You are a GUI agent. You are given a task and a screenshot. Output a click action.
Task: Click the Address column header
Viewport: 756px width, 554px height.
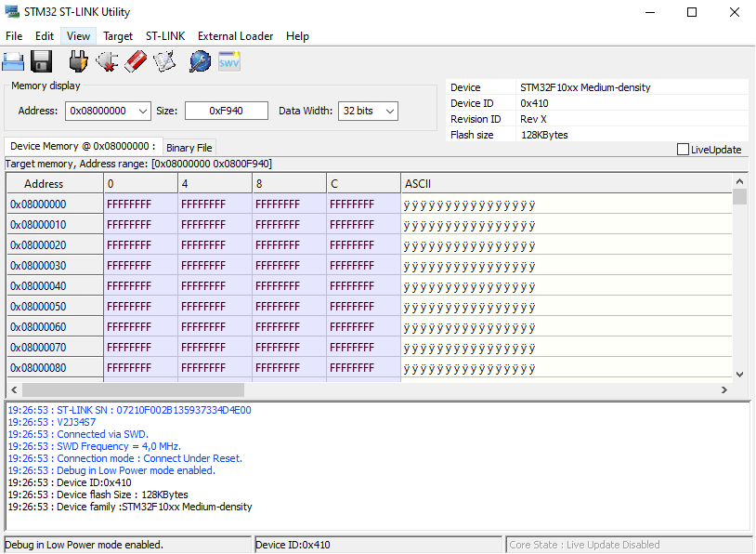point(55,184)
